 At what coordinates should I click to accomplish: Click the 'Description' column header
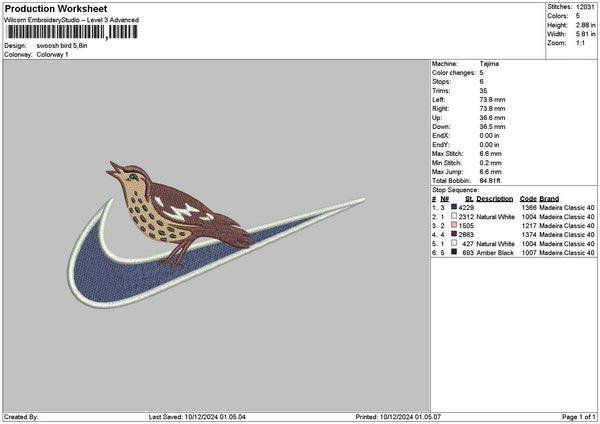(x=494, y=199)
